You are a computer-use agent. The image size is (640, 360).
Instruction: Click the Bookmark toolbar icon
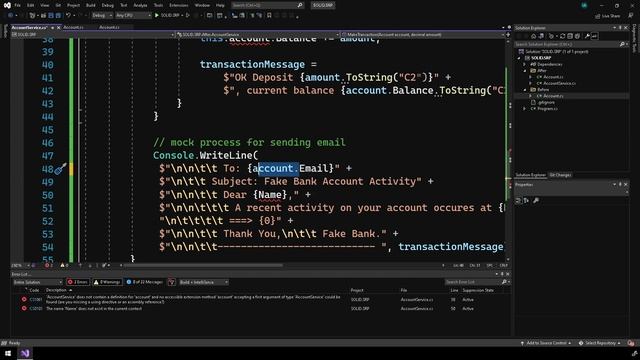point(269,16)
